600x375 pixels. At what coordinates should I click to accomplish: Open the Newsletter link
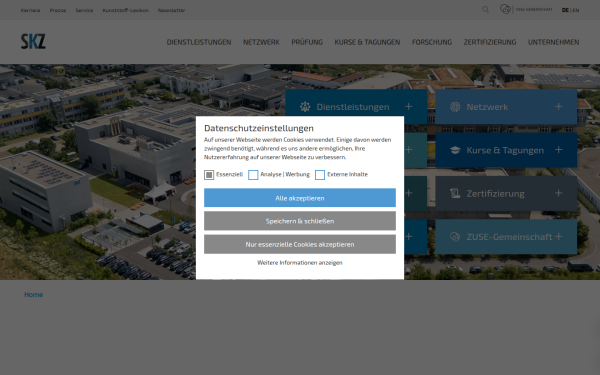coord(171,10)
